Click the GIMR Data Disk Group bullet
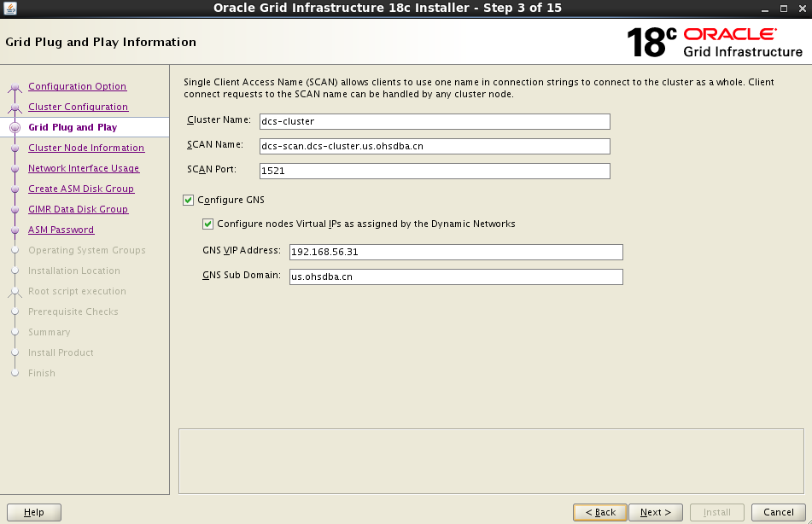The height and width of the screenshot is (524, 812). [x=15, y=210]
